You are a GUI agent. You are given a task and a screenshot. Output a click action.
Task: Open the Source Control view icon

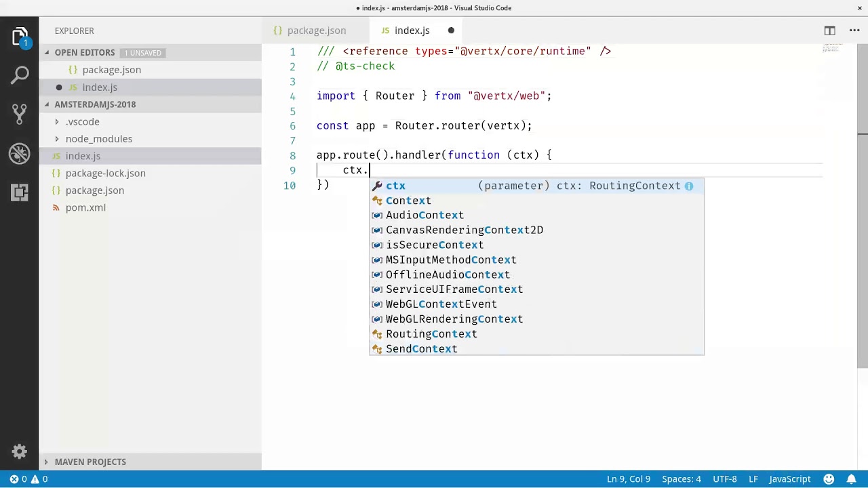(20, 114)
